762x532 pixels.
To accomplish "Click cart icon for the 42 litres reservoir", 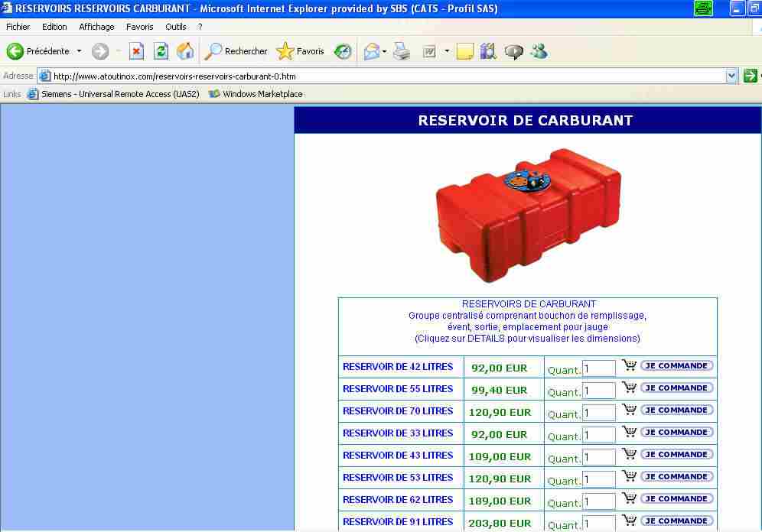I will 629,365.
